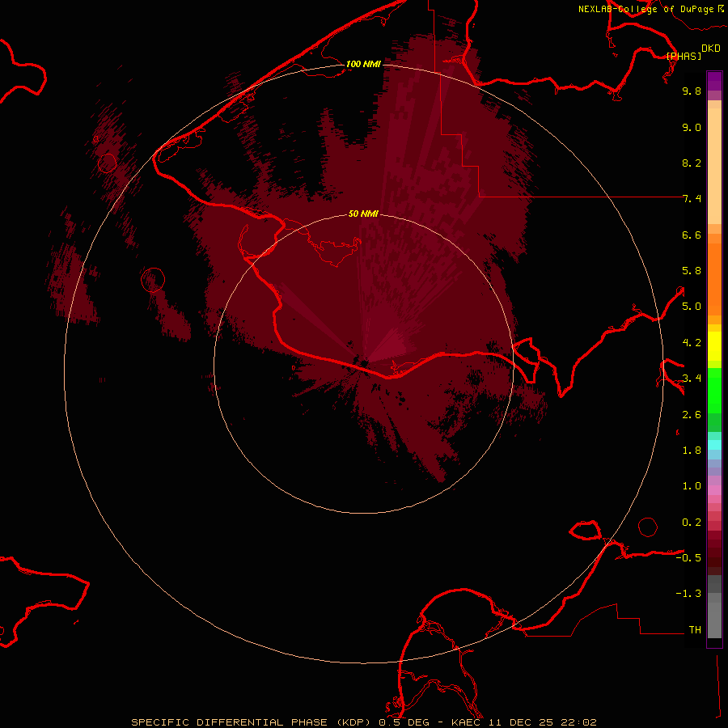Click the 5.0 scale value
Image resolution: width=728 pixels, height=728 pixels.
692,307
